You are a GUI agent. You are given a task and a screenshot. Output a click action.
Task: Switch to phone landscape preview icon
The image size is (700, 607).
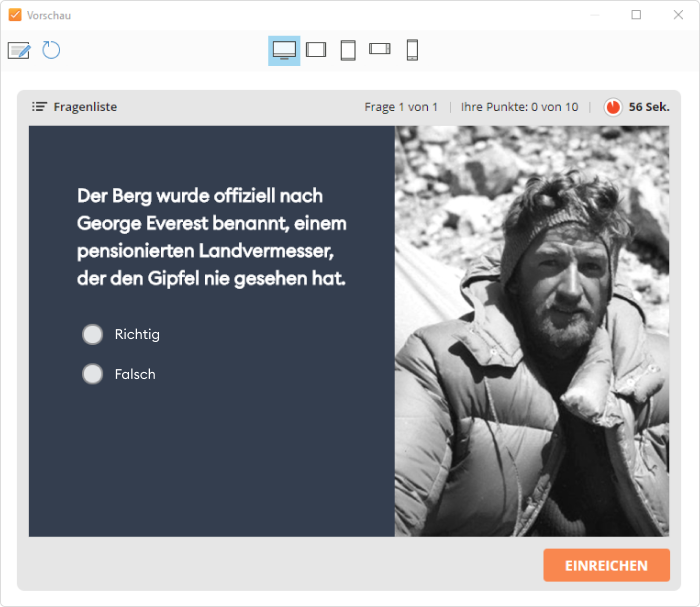pyautogui.click(x=379, y=49)
